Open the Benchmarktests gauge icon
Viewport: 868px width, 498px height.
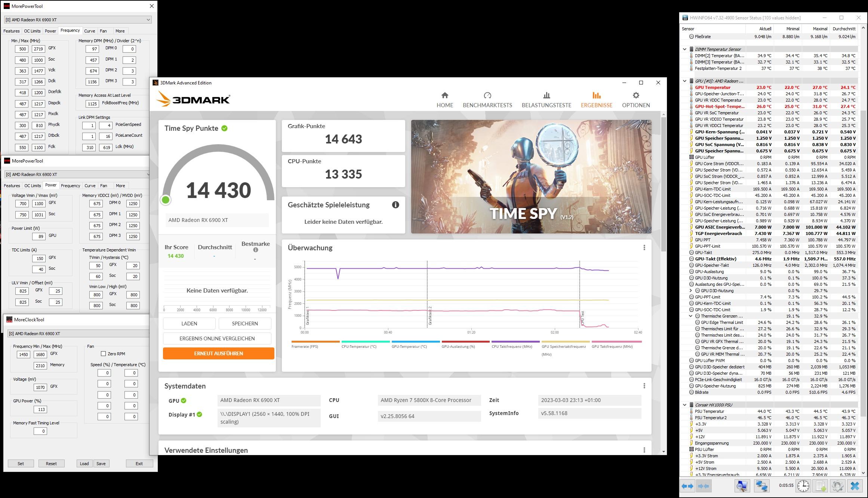tap(487, 95)
